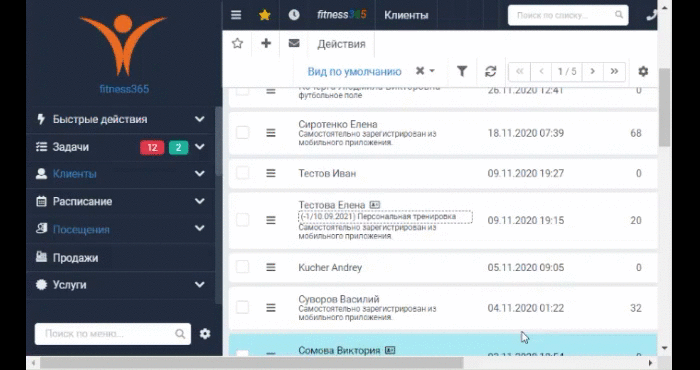
Task: Open Продажи in the sidebar
Action: (75, 258)
